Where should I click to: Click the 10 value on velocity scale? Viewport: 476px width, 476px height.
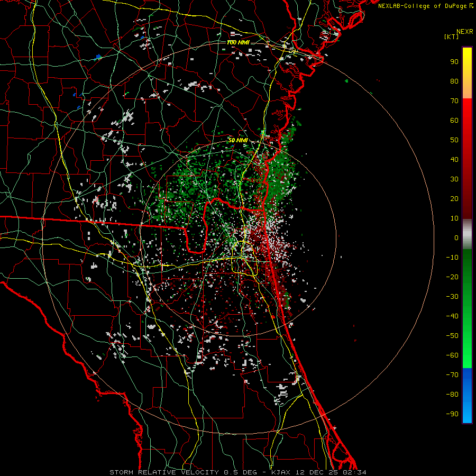(x=454, y=218)
